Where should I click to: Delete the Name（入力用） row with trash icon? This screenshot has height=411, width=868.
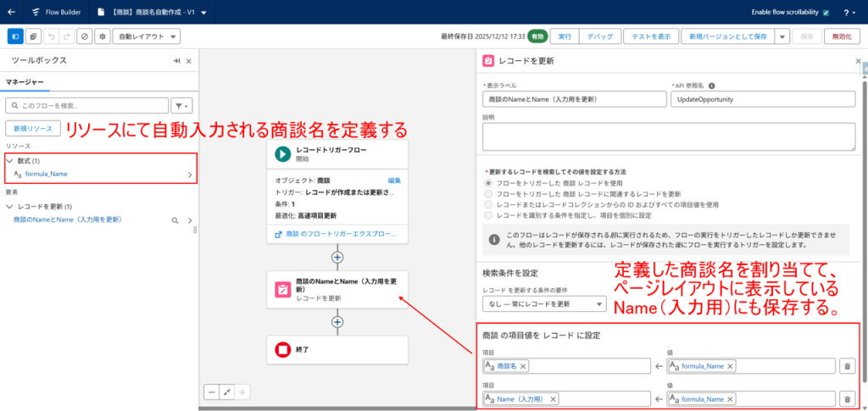point(848,399)
